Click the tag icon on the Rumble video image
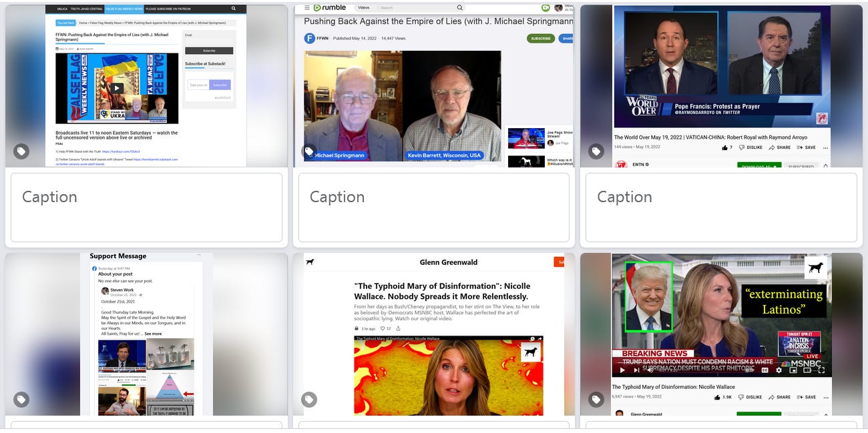 point(308,151)
